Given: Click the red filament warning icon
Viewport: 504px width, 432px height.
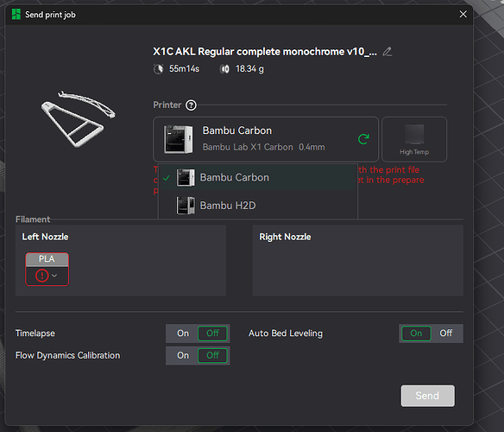Looking at the screenshot, I should tap(41, 276).
